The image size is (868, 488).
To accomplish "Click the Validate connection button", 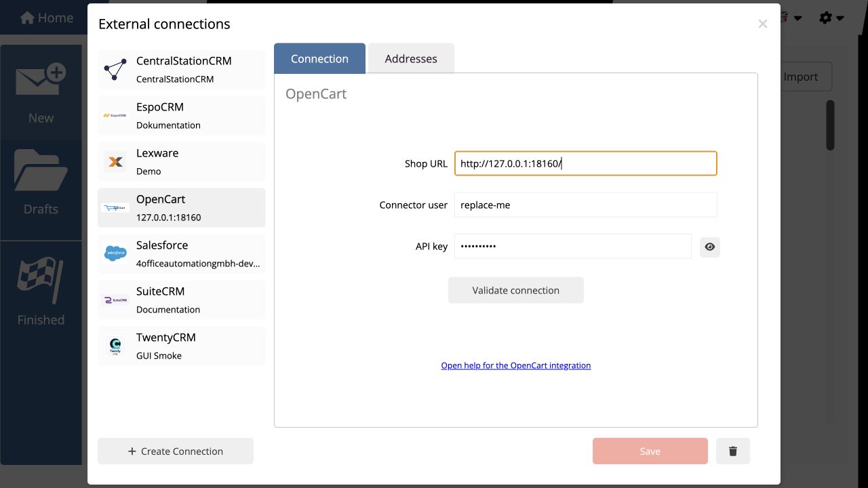I will (x=516, y=290).
